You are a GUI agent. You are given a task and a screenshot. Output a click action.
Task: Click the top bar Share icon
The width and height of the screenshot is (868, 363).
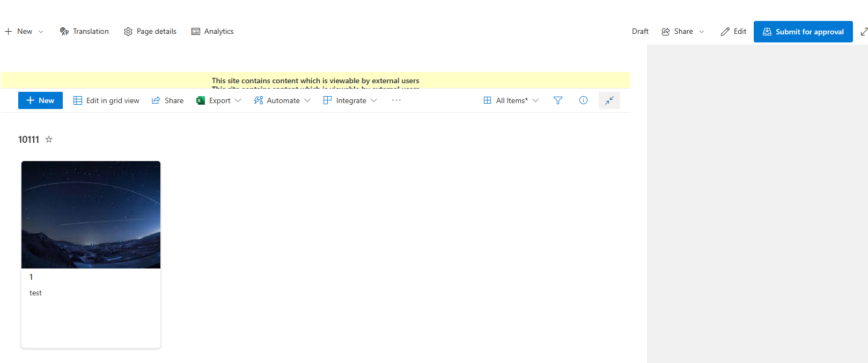point(666,32)
